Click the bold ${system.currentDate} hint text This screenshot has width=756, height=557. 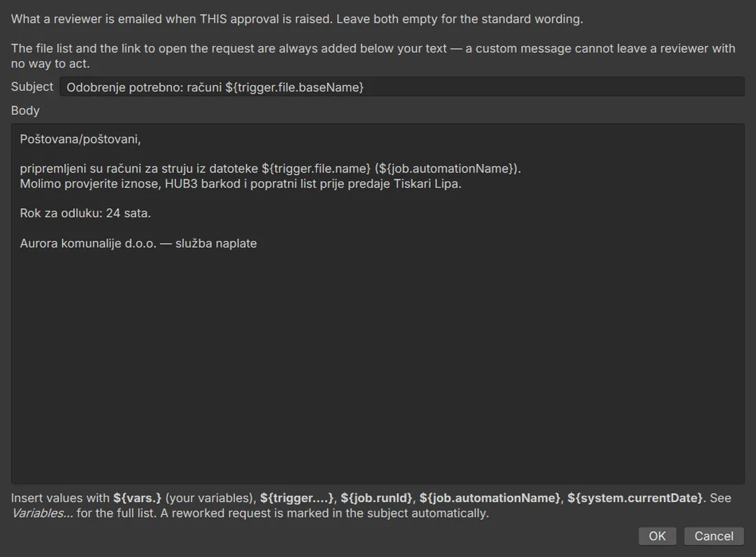tap(635, 498)
